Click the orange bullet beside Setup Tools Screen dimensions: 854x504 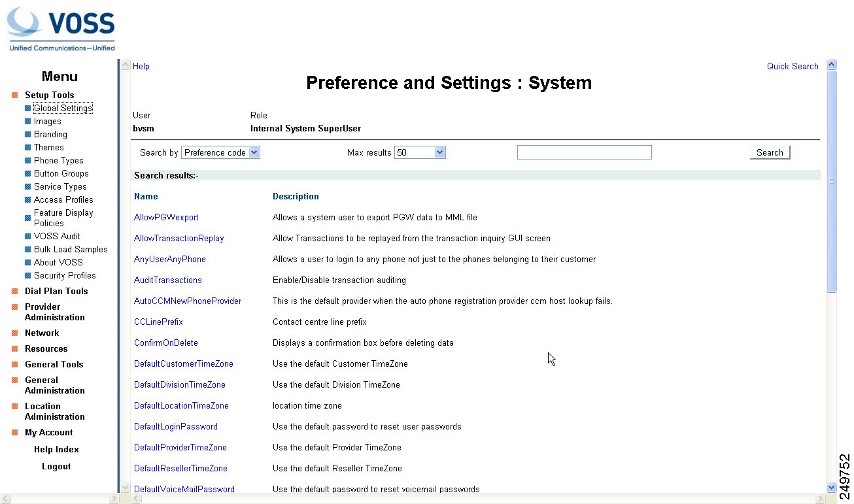coord(14,95)
